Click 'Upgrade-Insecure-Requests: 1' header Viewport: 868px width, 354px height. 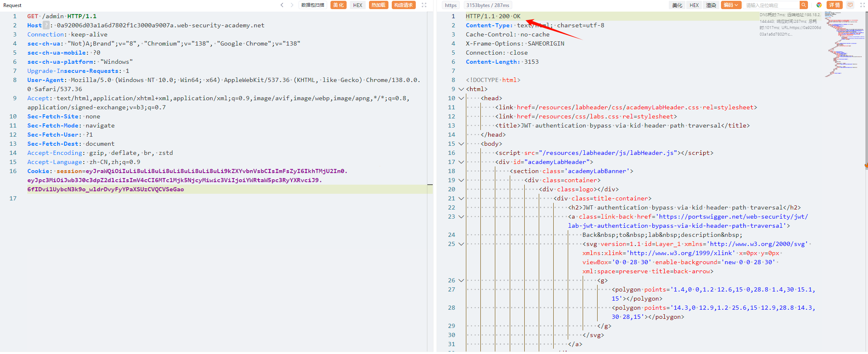pos(78,71)
